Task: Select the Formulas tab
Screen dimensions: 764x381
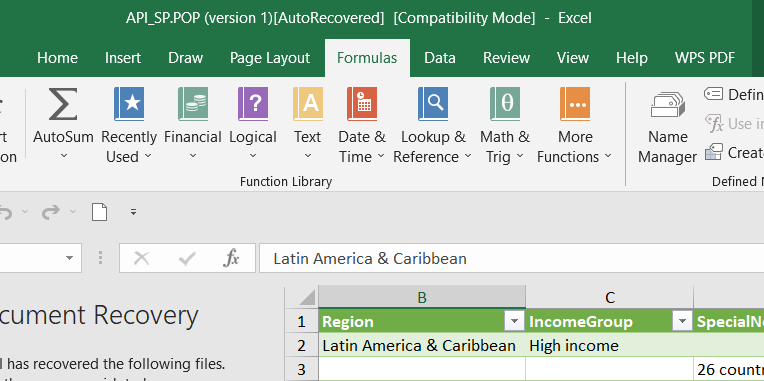Action: (x=367, y=58)
